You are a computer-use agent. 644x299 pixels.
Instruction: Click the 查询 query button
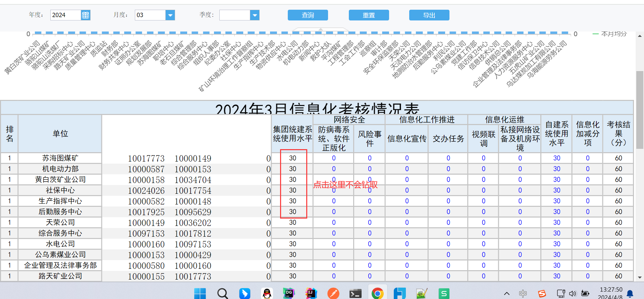308,15
